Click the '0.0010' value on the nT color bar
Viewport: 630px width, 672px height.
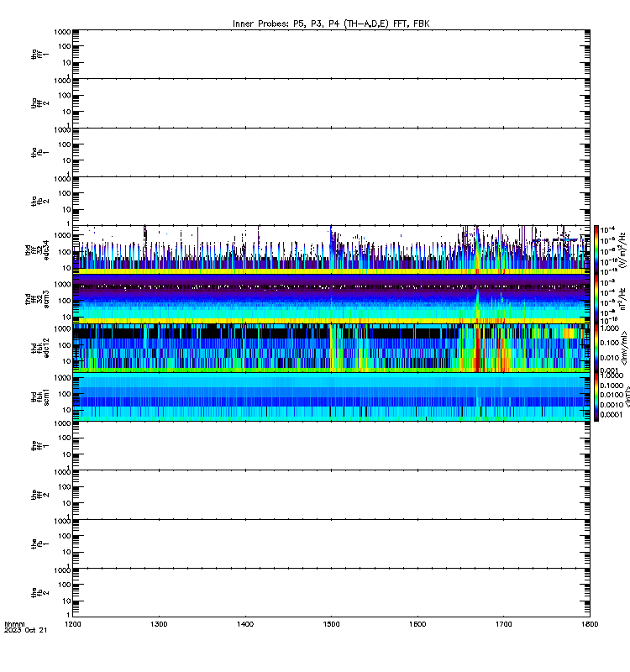(x=612, y=405)
